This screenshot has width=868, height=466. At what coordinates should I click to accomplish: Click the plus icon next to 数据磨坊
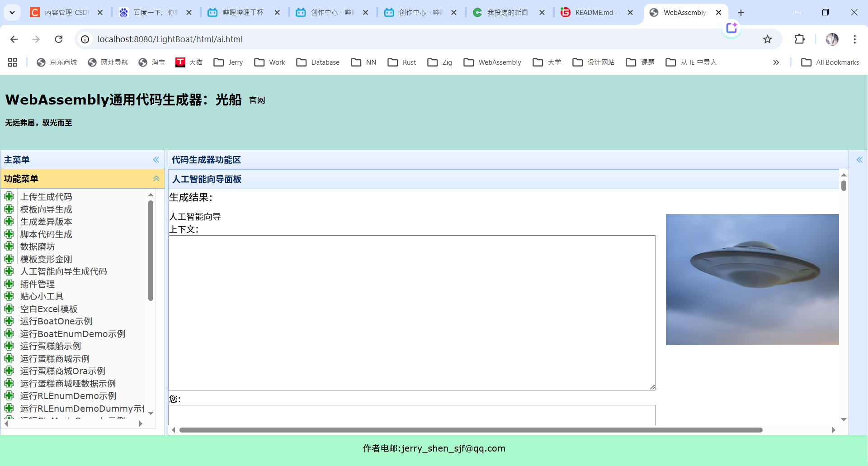coord(9,247)
